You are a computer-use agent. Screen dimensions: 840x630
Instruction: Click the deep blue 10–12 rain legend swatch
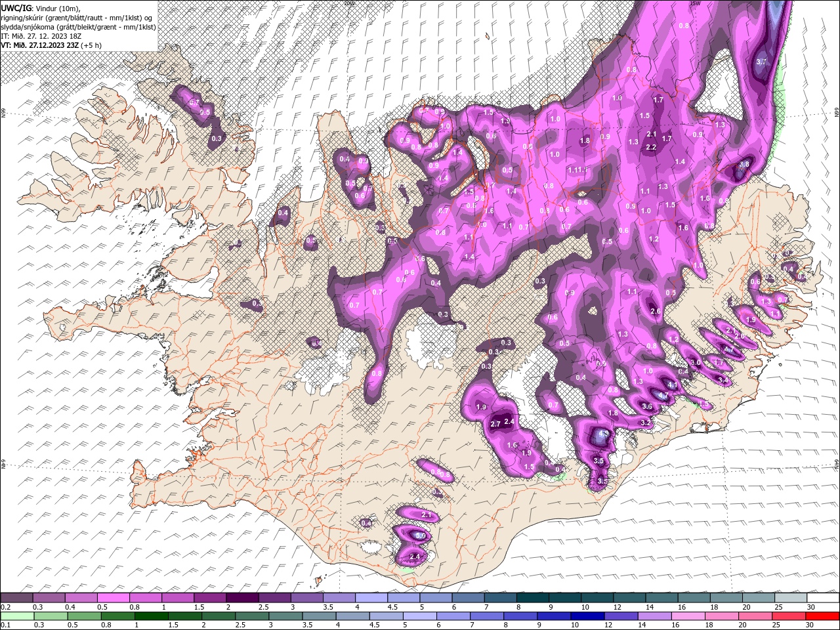click(587, 616)
